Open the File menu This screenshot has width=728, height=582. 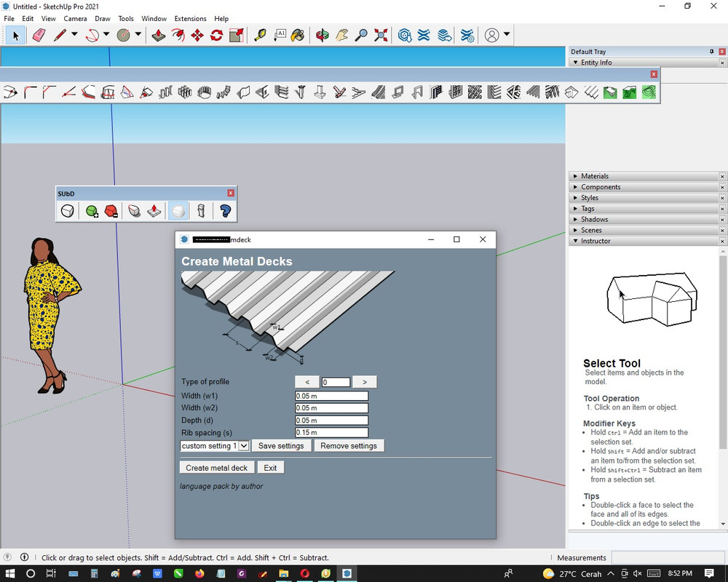click(9, 19)
